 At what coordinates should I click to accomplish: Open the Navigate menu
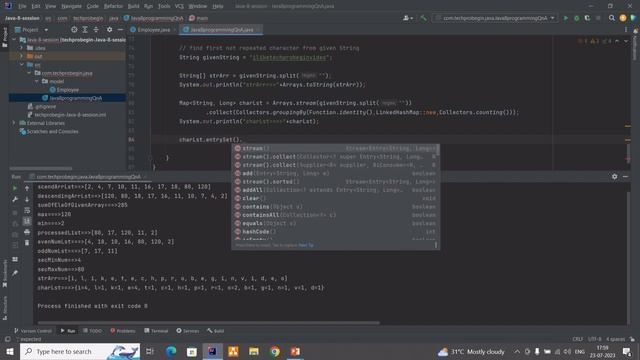[x=71, y=6]
